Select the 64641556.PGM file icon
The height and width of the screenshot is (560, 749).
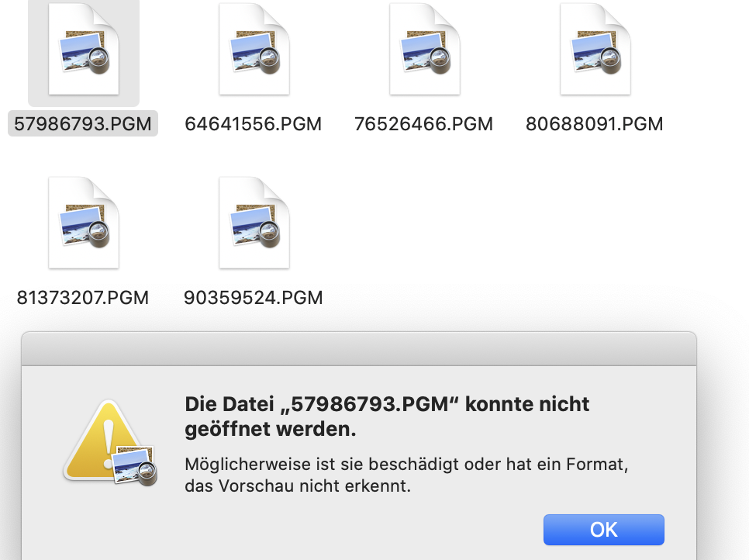point(254,50)
